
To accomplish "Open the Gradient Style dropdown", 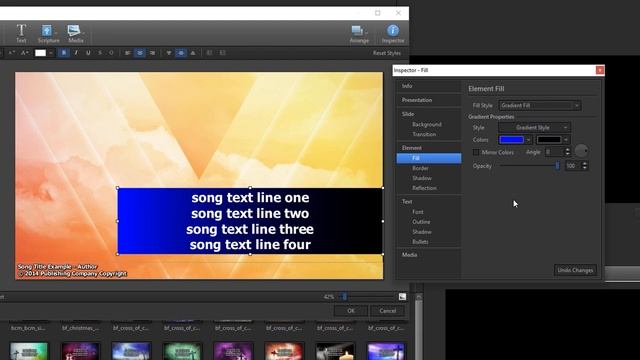I will 534,128.
